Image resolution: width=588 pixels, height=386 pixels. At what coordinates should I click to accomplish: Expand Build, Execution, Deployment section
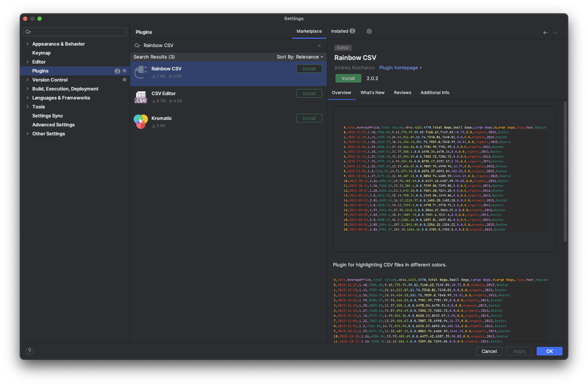coord(27,89)
